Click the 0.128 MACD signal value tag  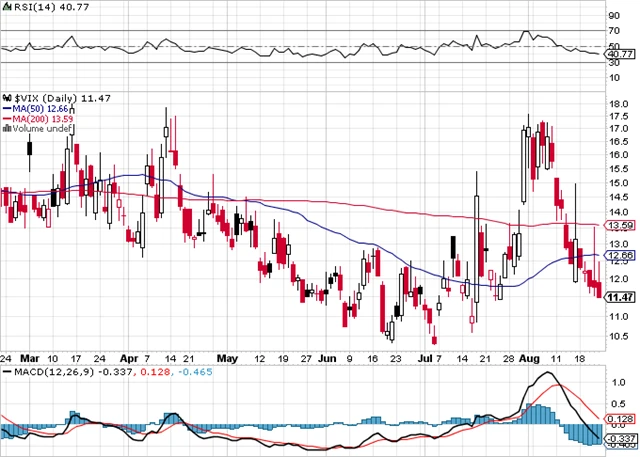(621, 420)
